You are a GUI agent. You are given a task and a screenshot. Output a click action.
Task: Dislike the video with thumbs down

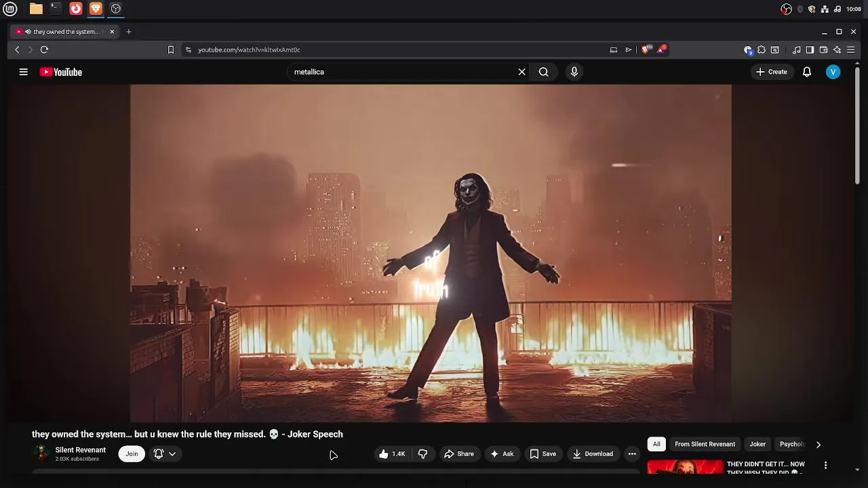(422, 454)
